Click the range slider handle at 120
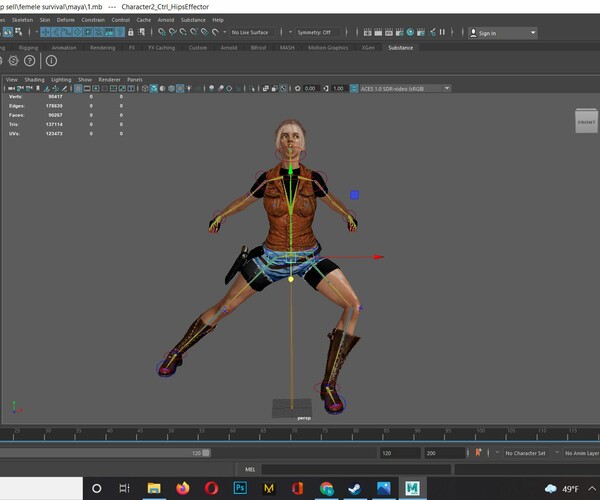The height and width of the screenshot is (500, 600). (206, 453)
